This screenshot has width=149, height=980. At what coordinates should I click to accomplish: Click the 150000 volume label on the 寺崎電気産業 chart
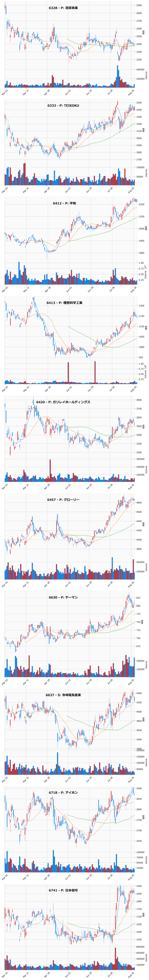(141, 757)
